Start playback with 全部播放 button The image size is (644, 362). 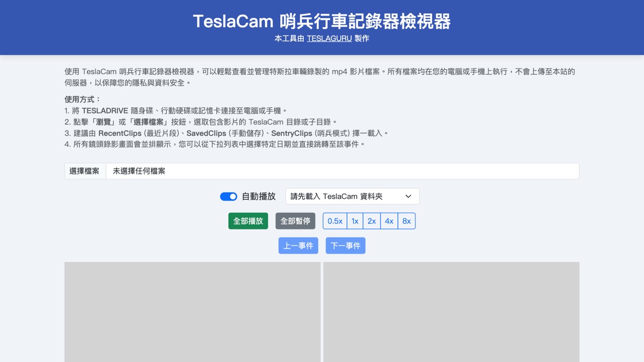(x=248, y=221)
